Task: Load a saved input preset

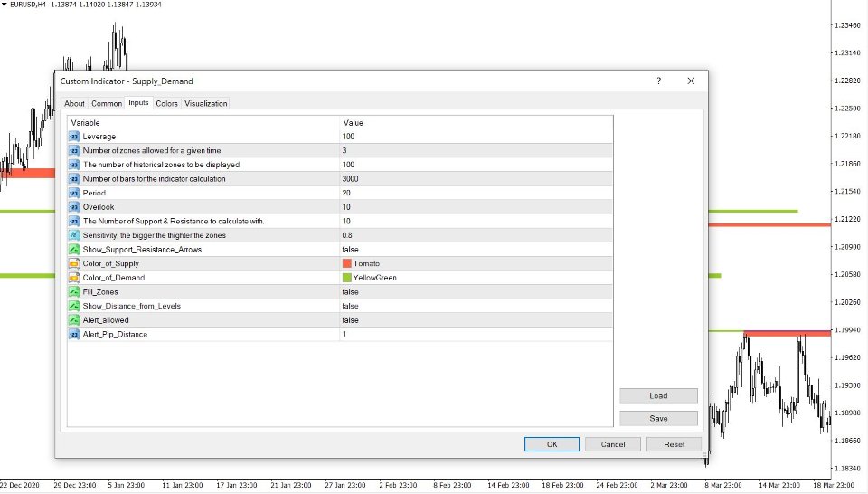Action: tap(658, 396)
